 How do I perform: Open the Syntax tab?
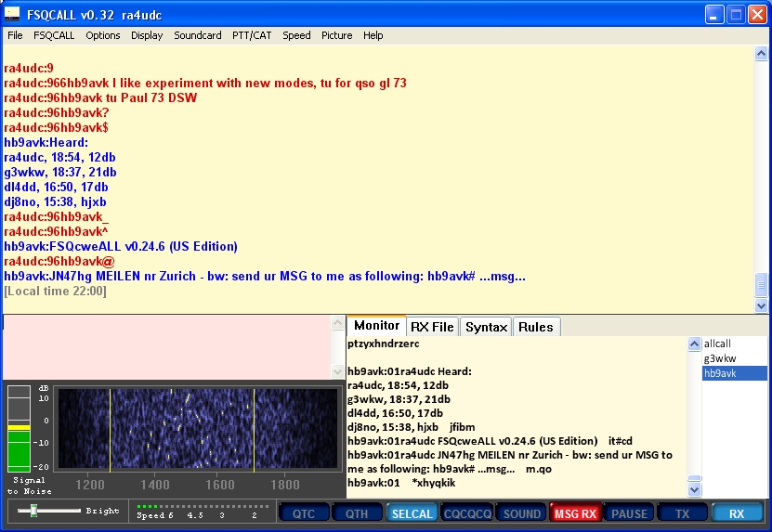486,327
